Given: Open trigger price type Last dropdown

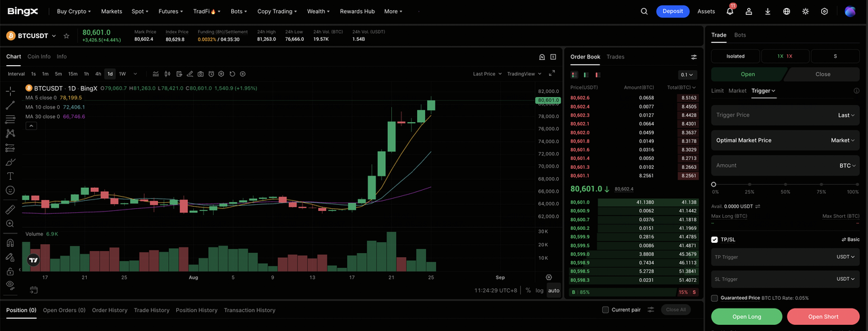Looking at the screenshot, I should [846, 115].
